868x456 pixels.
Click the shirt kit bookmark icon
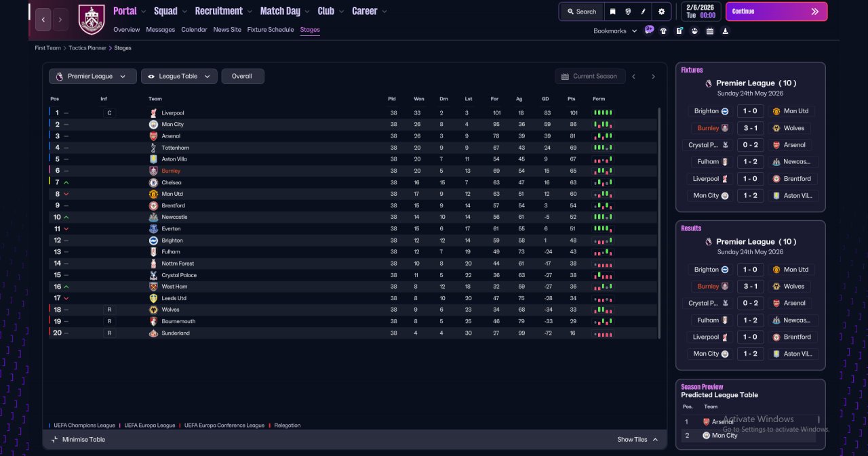pos(663,30)
